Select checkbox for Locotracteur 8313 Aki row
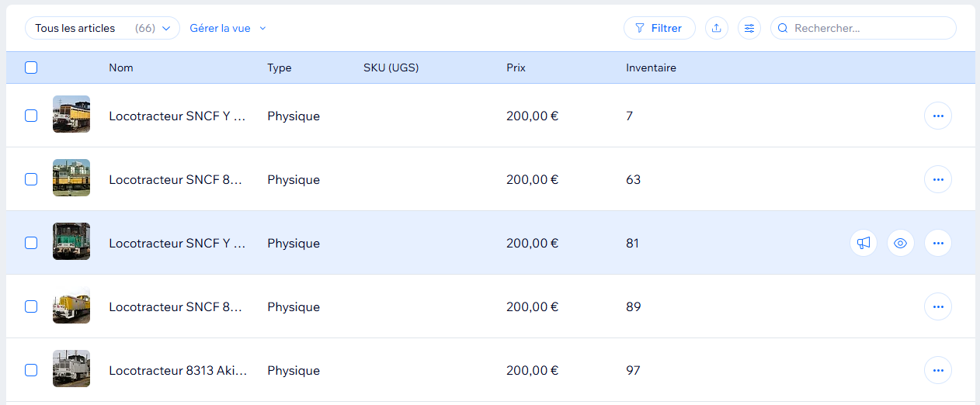The width and height of the screenshot is (980, 405). (31, 370)
